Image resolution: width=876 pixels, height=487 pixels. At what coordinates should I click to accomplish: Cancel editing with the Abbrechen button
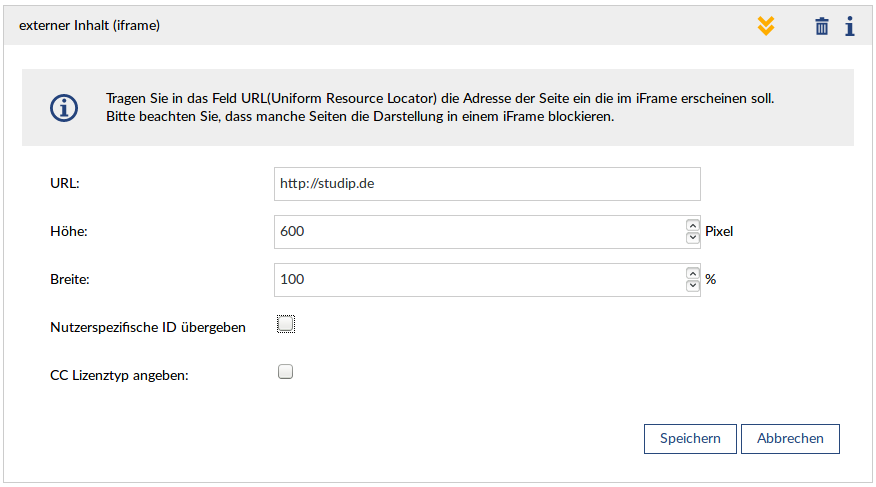click(790, 438)
